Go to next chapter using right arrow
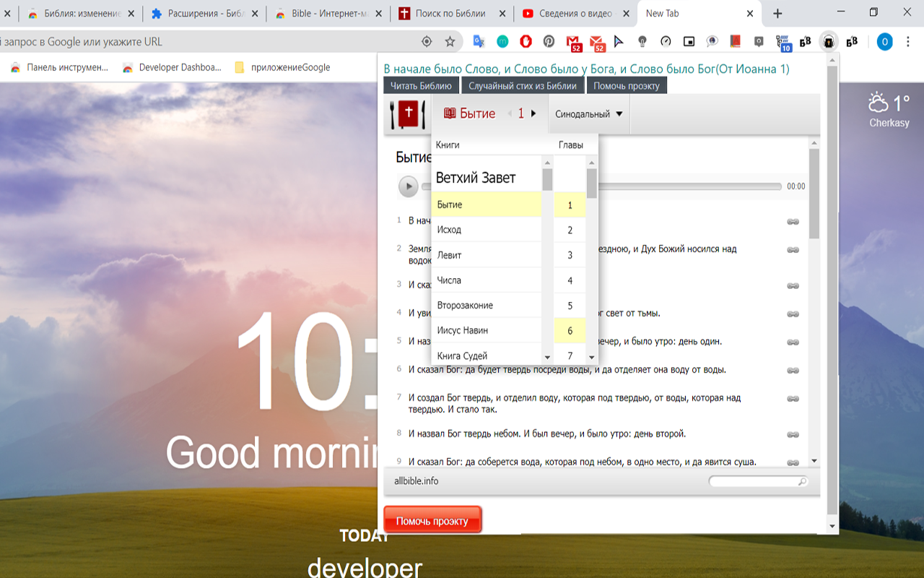The image size is (924, 578). (533, 113)
